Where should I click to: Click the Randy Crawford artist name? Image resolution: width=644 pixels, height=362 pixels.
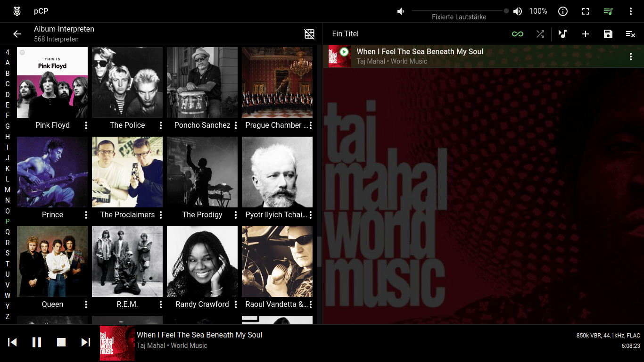[x=202, y=304]
